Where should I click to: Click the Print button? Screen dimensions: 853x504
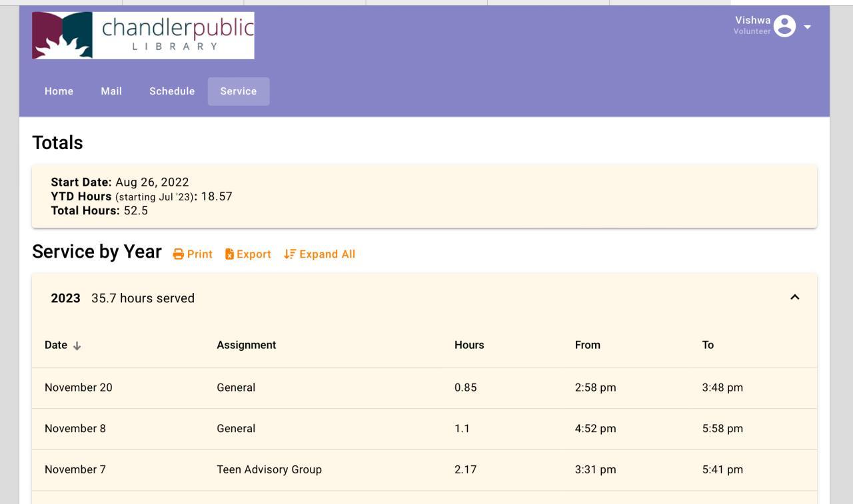click(x=193, y=254)
